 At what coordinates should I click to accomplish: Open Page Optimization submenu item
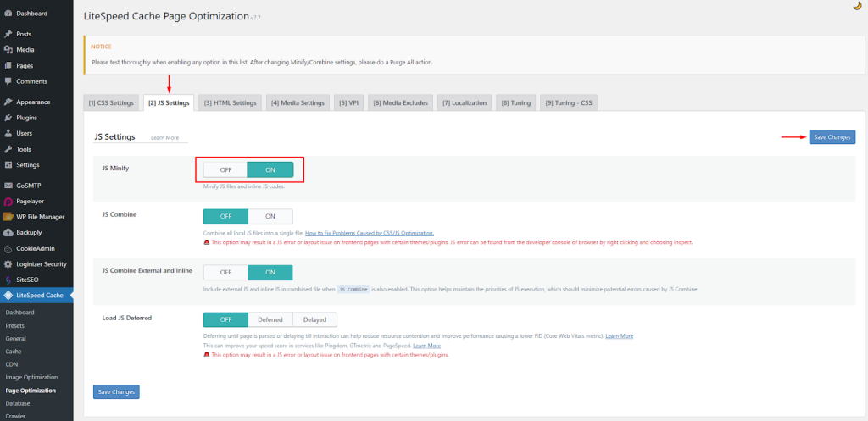click(31, 391)
